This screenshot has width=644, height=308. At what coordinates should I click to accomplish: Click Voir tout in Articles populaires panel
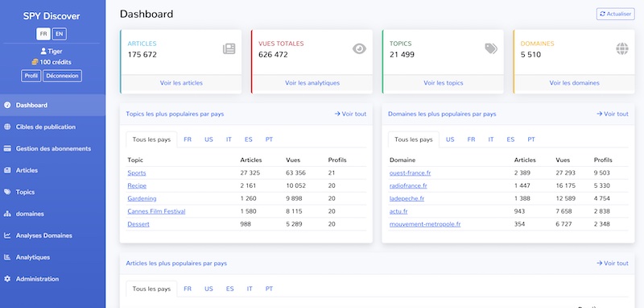[613, 263]
